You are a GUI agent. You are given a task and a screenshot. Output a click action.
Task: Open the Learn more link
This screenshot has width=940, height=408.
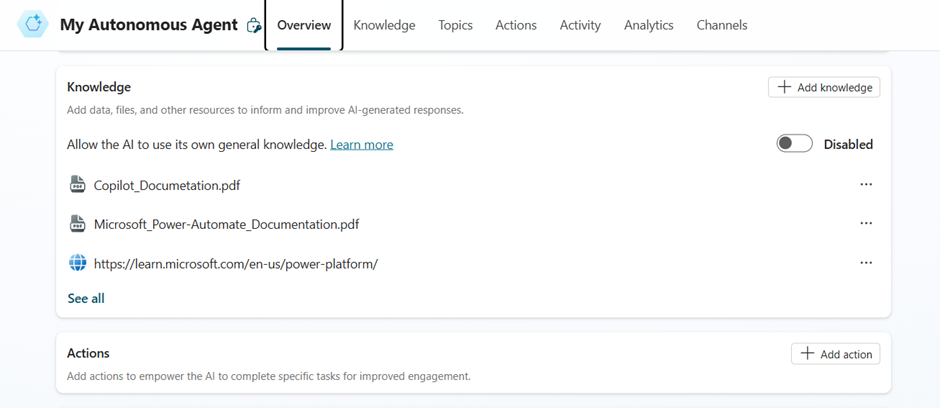point(361,145)
